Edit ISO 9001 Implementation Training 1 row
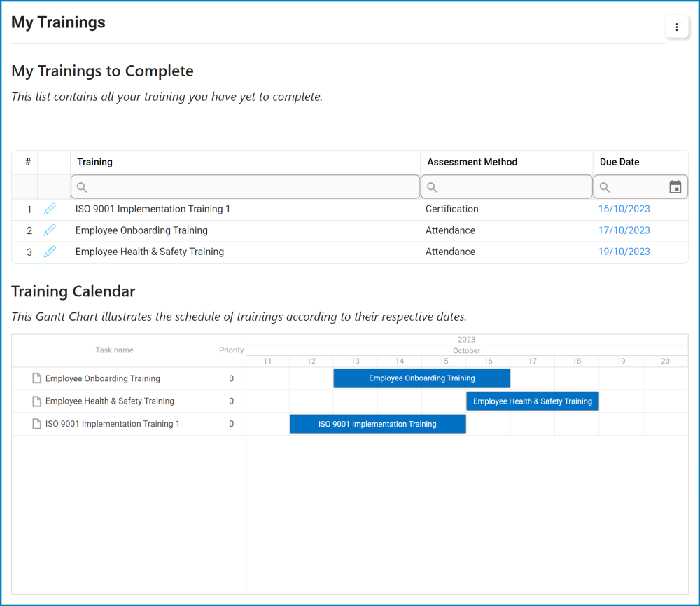This screenshot has height=606, width=700. pyautogui.click(x=50, y=209)
